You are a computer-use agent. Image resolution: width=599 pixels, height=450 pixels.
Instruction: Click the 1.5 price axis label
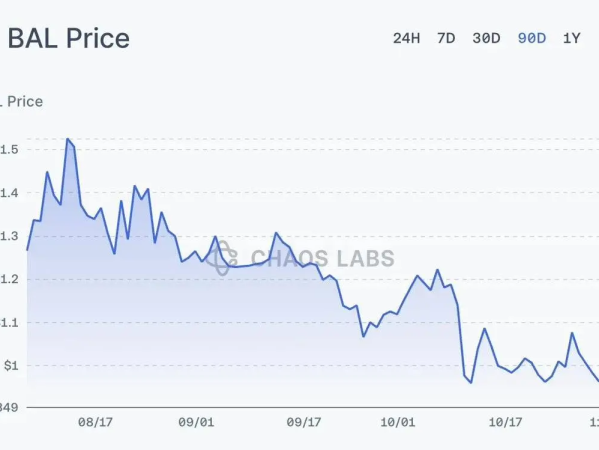pos(9,149)
